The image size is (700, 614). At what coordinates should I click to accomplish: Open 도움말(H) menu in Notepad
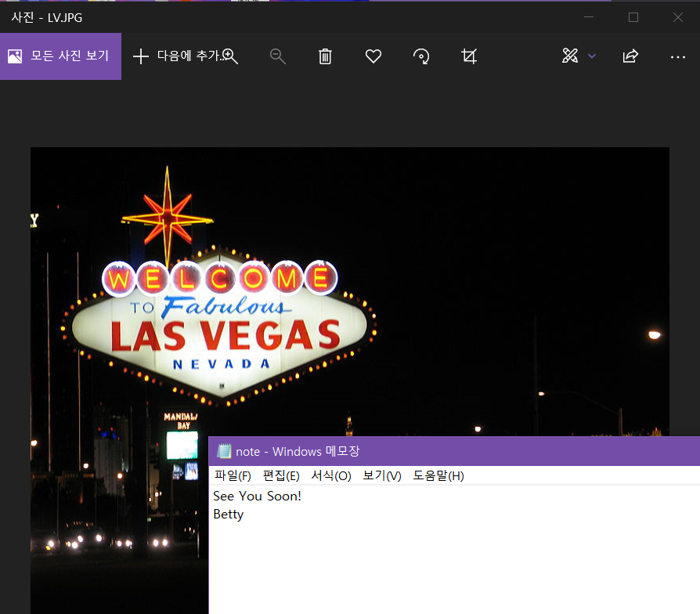(x=438, y=475)
